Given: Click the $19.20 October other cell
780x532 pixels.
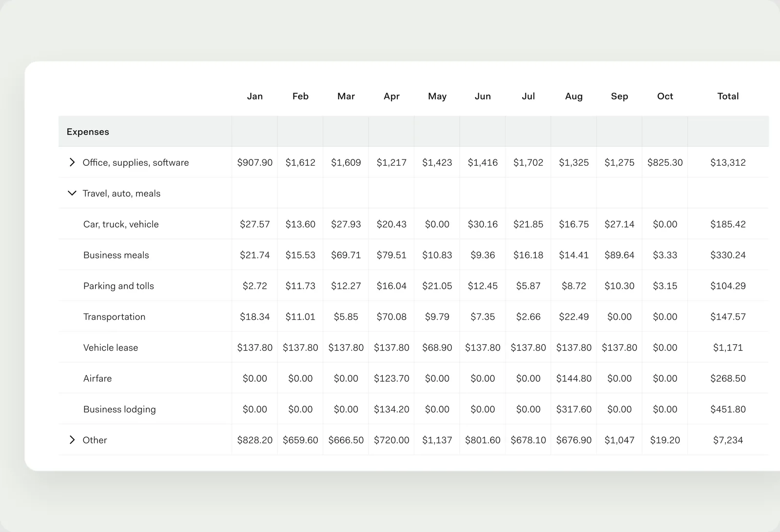Looking at the screenshot, I should click(665, 440).
